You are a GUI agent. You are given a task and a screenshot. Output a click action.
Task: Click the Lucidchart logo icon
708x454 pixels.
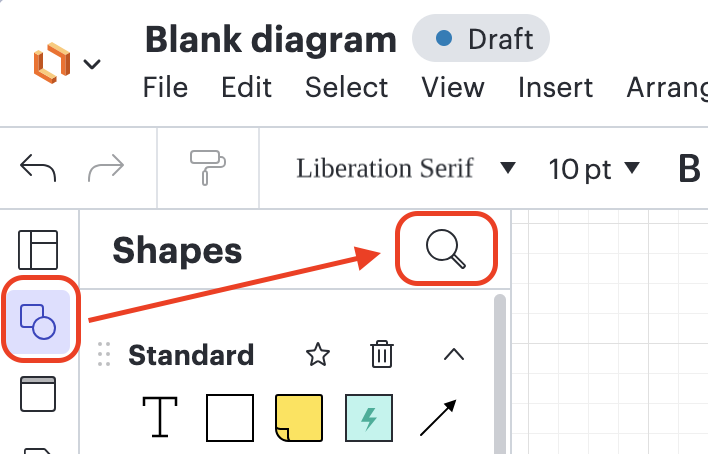tap(52, 63)
